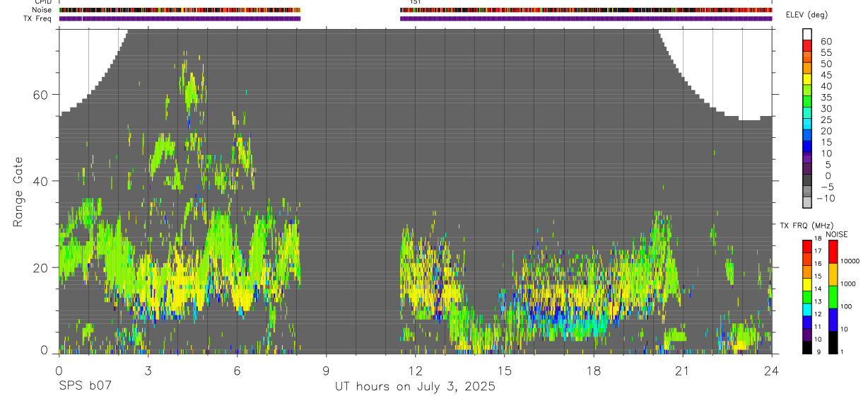Click the red segment of ELEV color bar
The height and width of the screenshot is (401, 868).
pyautogui.click(x=808, y=45)
